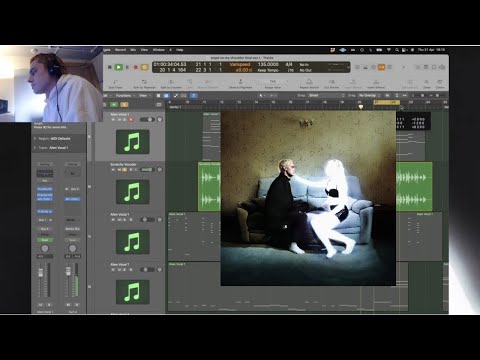Open the View menu in the top menu bar
This screenshot has height=360, width=480.
tap(144, 50)
